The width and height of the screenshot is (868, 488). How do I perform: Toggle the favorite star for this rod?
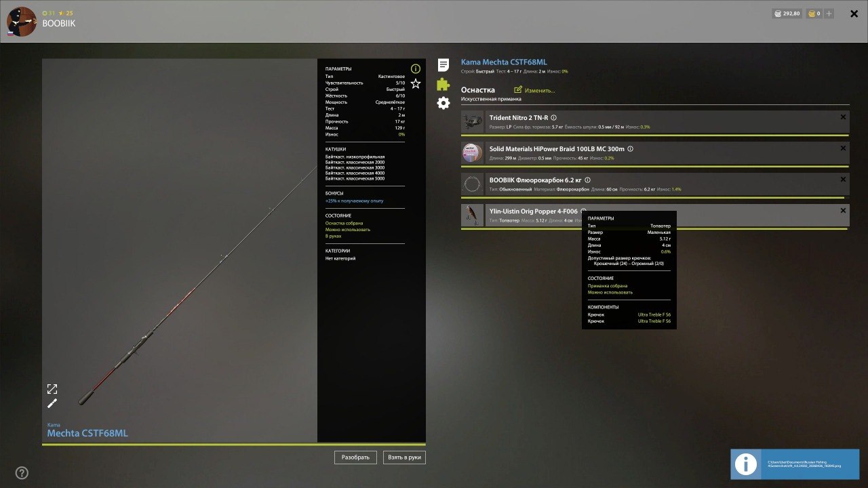(x=416, y=84)
